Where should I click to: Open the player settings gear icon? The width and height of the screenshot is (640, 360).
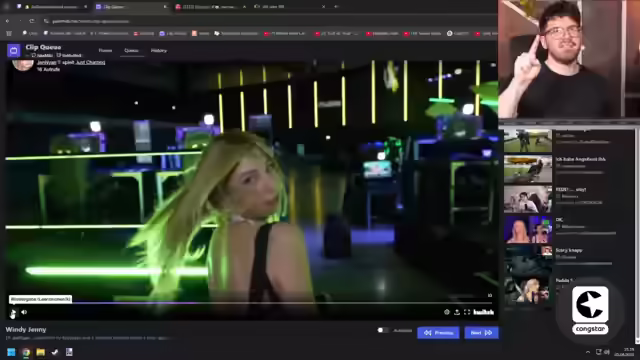coord(447,312)
